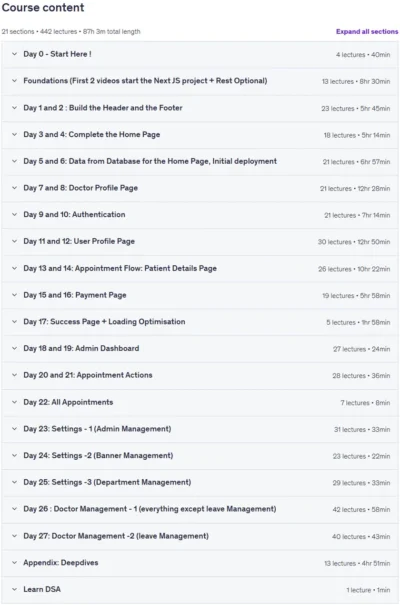Open Day 5 and 6: Data from Database section title
Image resolution: width=400 pixels, height=605 pixels.
tap(150, 161)
